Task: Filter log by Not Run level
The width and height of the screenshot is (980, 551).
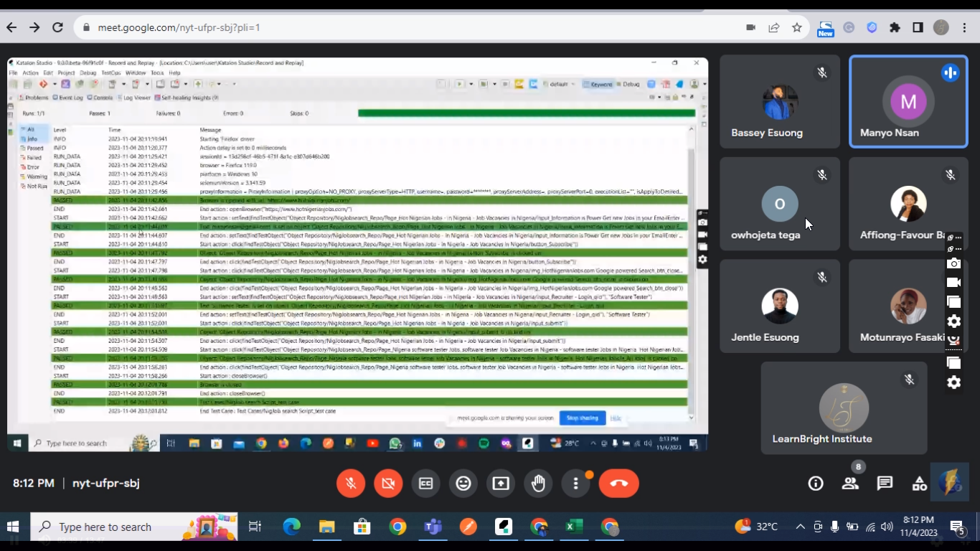Action: pyautogui.click(x=35, y=186)
